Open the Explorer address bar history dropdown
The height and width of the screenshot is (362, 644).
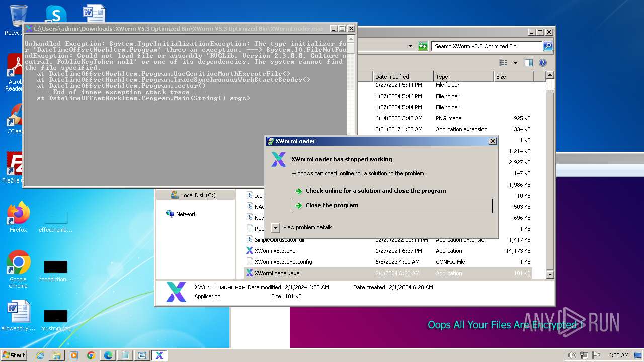(x=411, y=46)
